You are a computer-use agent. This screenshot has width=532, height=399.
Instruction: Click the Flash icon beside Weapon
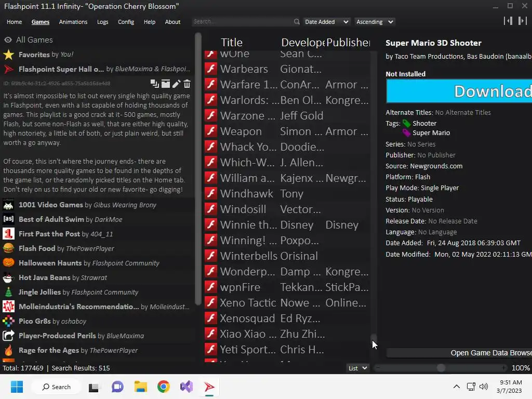[211, 131]
